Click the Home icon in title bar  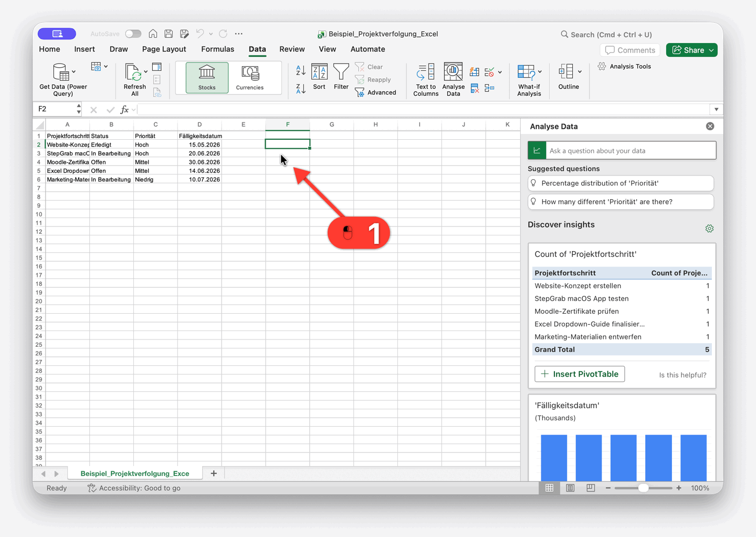click(153, 34)
